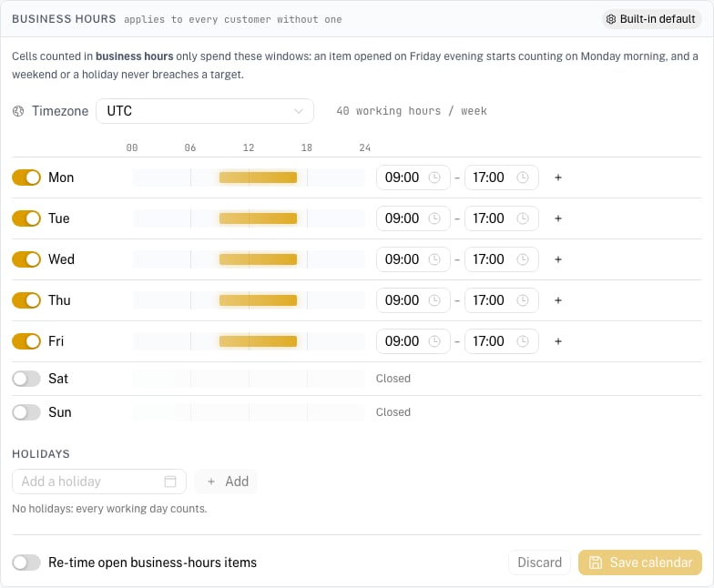The height and width of the screenshot is (588, 714).
Task: Click the clock icon in Tuesday's start time
Action: coord(434,218)
